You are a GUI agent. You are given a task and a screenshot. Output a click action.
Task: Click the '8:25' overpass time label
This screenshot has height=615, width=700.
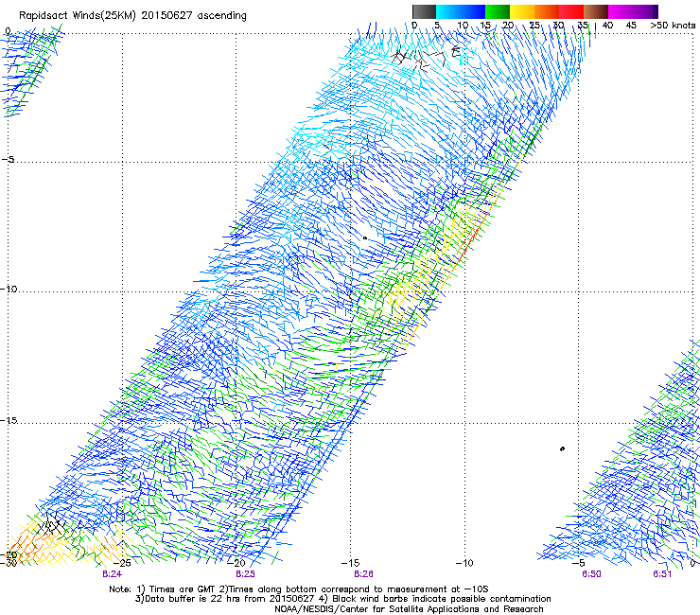[245, 574]
